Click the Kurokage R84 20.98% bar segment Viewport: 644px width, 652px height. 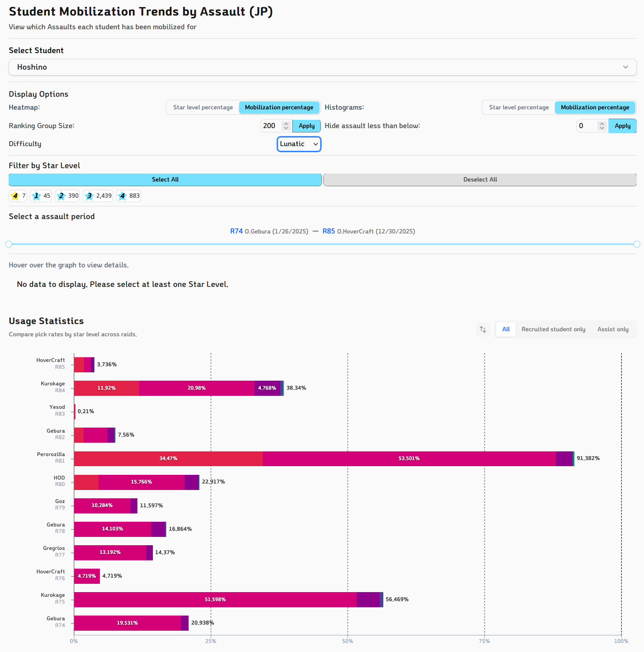(x=197, y=388)
